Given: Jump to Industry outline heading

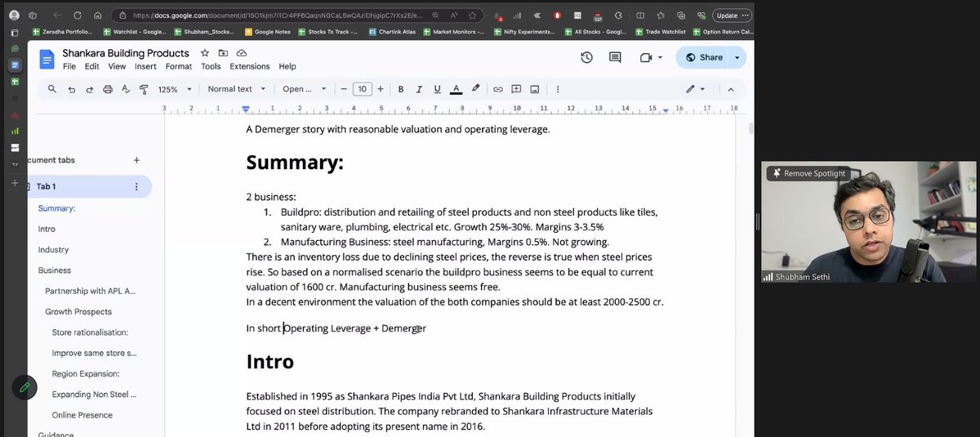Looking at the screenshot, I should pos(53,250).
